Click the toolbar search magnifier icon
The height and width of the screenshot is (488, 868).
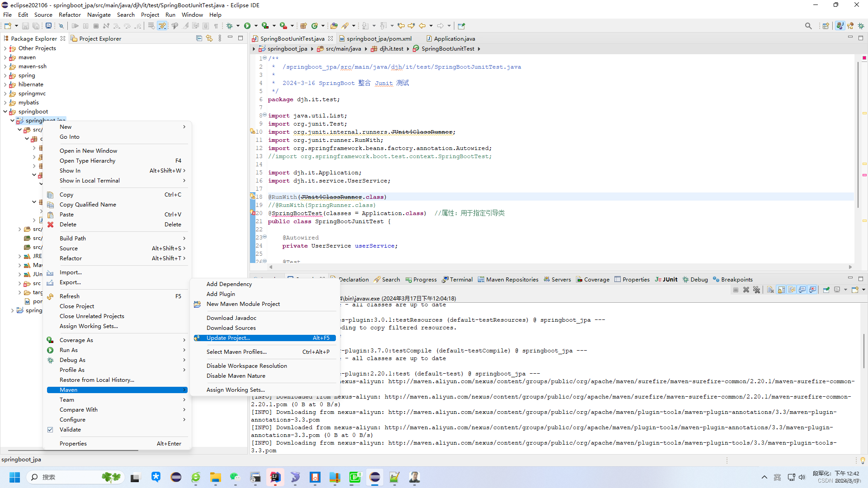(x=808, y=26)
